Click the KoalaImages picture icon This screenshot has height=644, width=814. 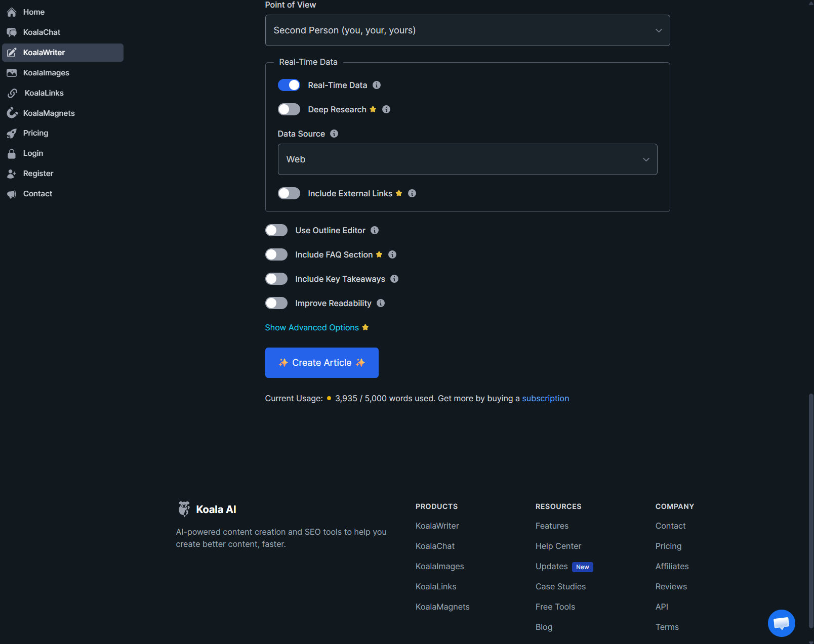[12, 73]
